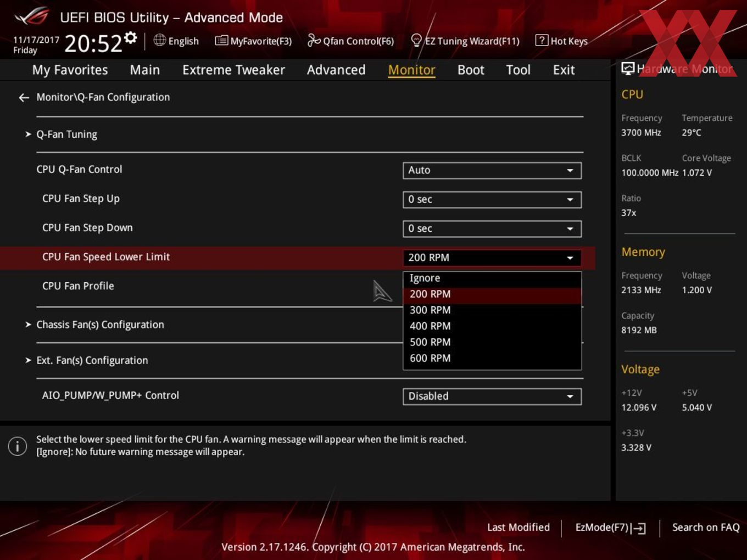The width and height of the screenshot is (747, 560).
Task: Click the Qfan Control fan icon
Action: [x=314, y=41]
